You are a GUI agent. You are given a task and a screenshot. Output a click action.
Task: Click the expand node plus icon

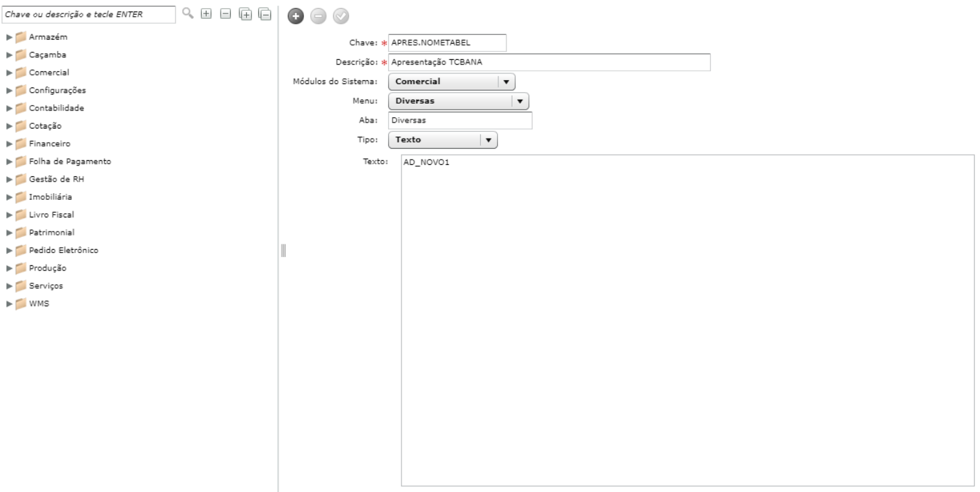click(207, 13)
